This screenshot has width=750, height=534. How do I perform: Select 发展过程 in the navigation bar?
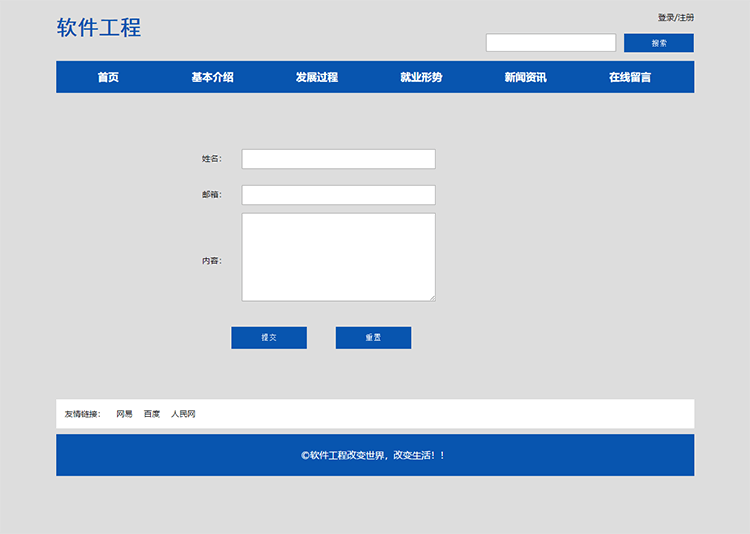(316, 77)
